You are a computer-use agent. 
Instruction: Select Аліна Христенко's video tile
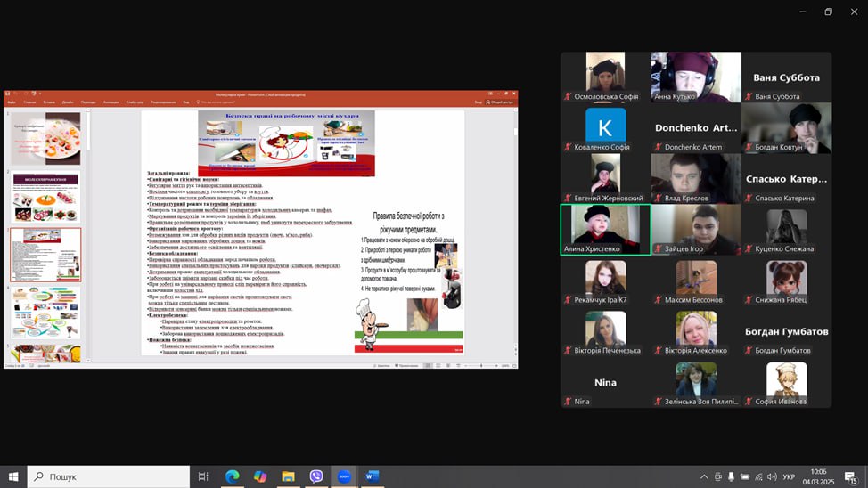click(605, 230)
